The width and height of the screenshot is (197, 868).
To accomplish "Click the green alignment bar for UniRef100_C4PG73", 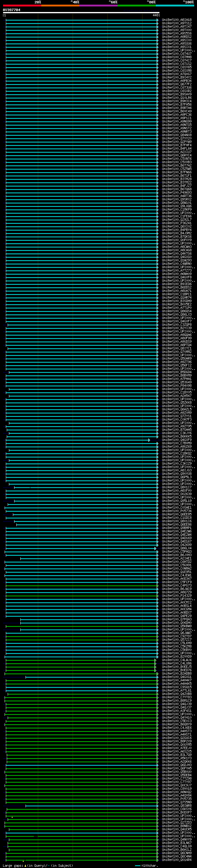I will click(x=82, y=586).
